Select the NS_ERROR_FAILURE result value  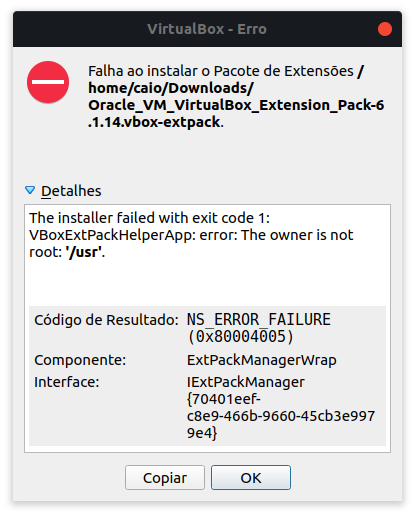pos(259,319)
